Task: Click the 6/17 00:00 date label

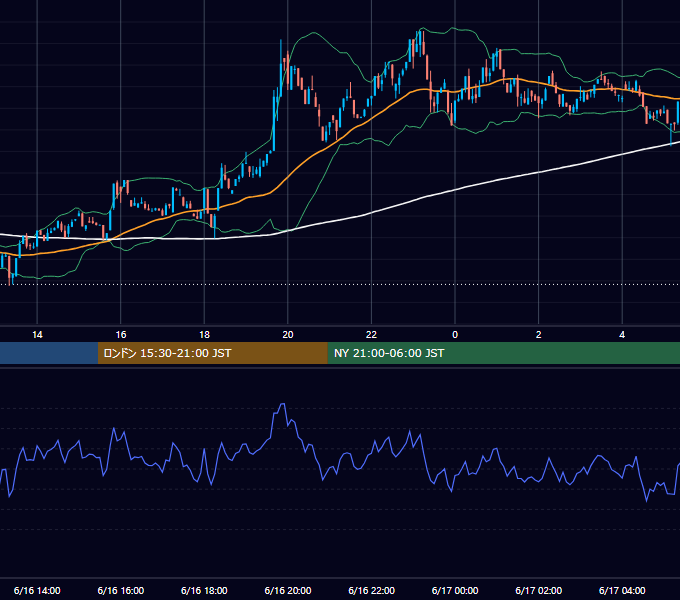Action: tap(455, 590)
